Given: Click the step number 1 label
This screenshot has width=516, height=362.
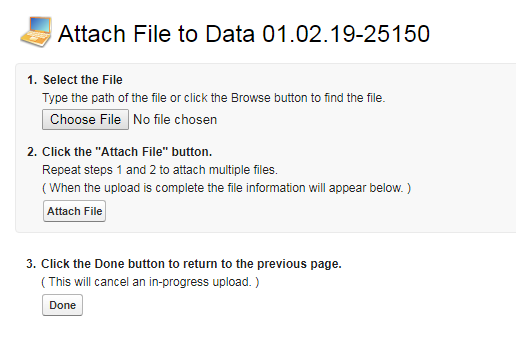Looking at the screenshot, I should pos(32,80).
